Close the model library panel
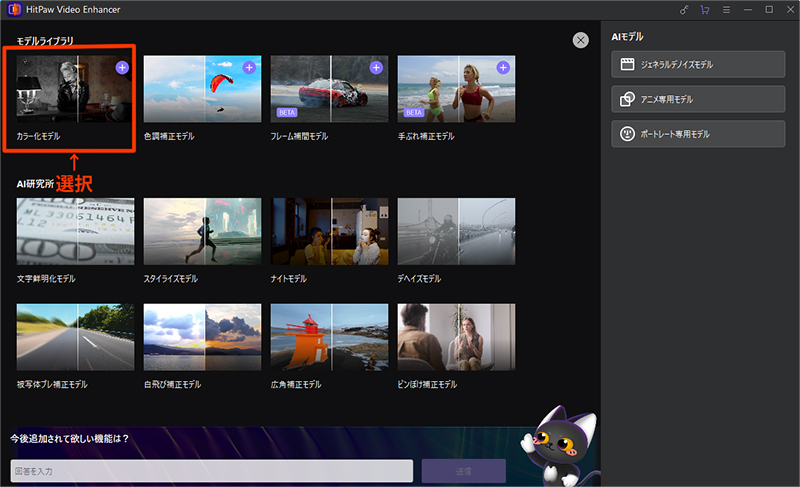The image size is (800, 487). (580, 40)
